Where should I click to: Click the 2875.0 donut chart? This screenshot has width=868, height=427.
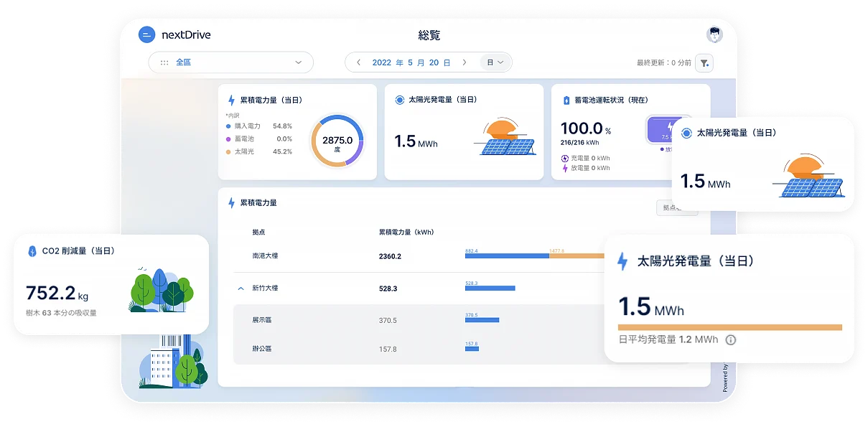click(337, 141)
